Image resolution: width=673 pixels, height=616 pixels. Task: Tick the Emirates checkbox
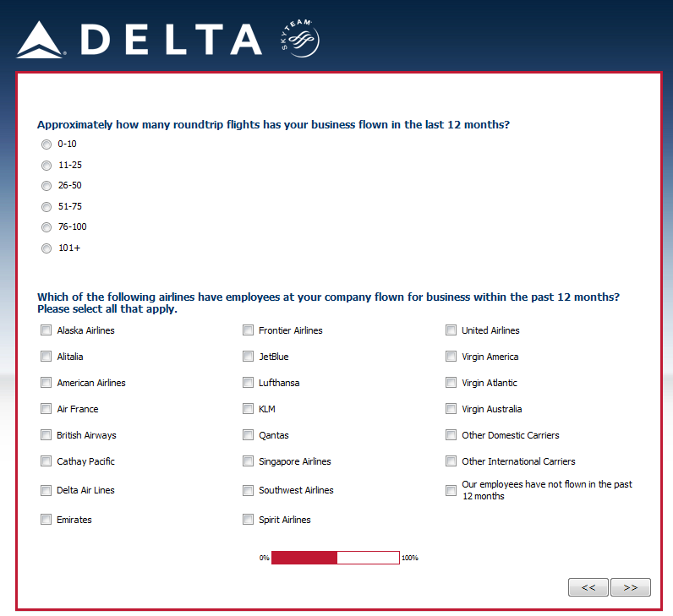[47, 520]
